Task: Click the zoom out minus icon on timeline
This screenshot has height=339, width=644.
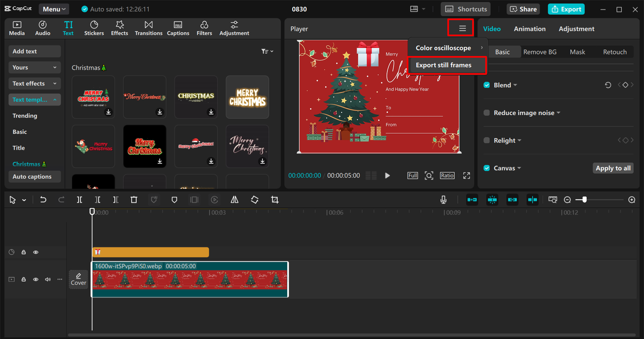Action: [x=568, y=200]
